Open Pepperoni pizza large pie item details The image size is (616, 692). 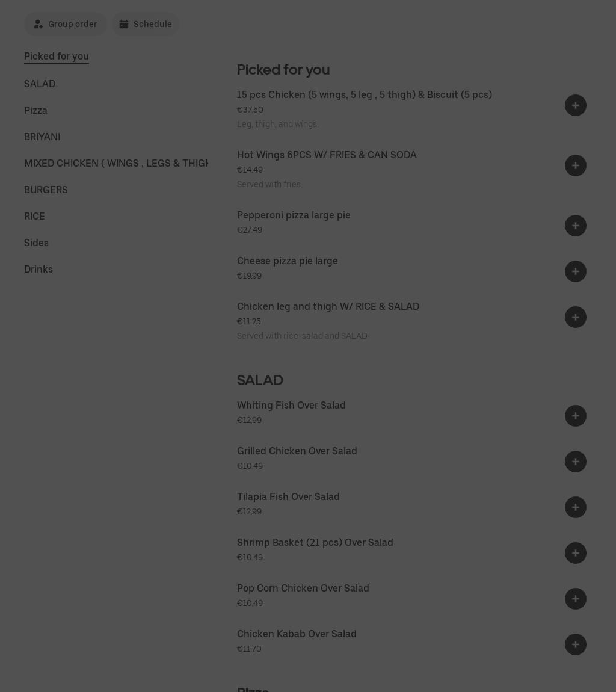click(x=294, y=215)
